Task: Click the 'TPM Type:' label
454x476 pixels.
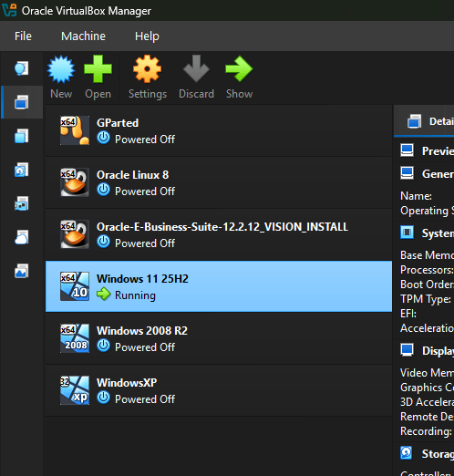Action: pyautogui.click(x=426, y=299)
